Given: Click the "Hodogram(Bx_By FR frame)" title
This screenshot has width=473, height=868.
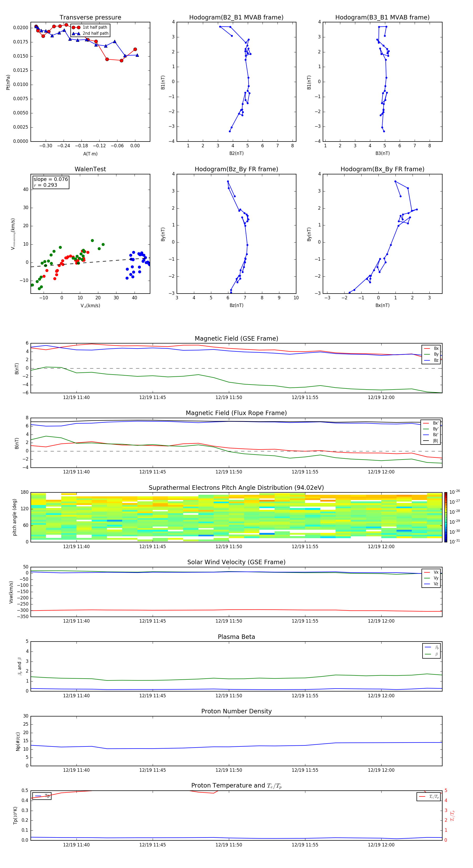Looking at the screenshot, I should pyautogui.click(x=382, y=169).
